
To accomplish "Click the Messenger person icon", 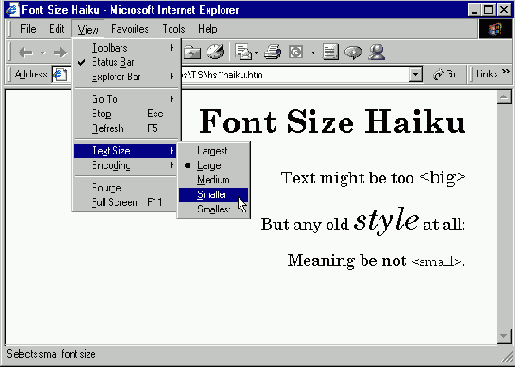I will pos(377,52).
